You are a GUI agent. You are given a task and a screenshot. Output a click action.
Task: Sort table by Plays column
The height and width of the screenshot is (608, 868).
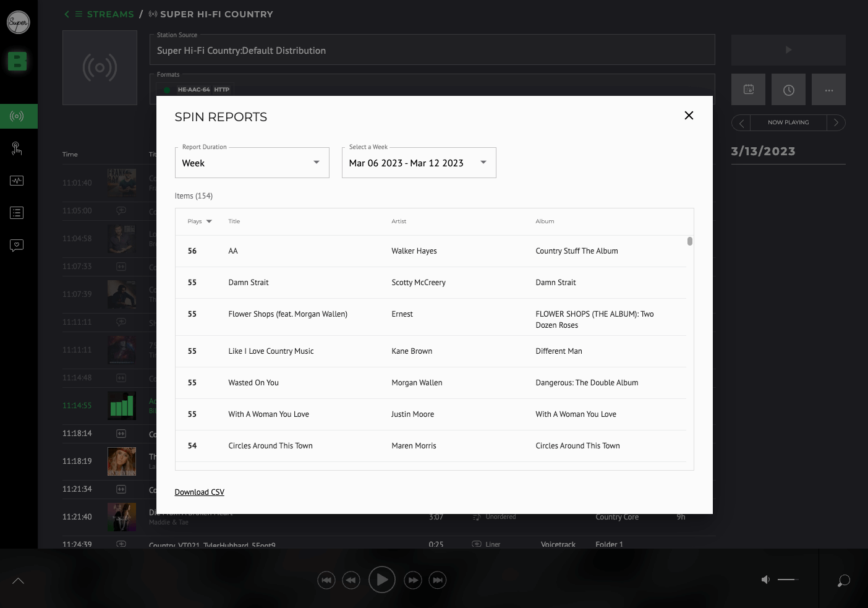click(x=200, y=221)
